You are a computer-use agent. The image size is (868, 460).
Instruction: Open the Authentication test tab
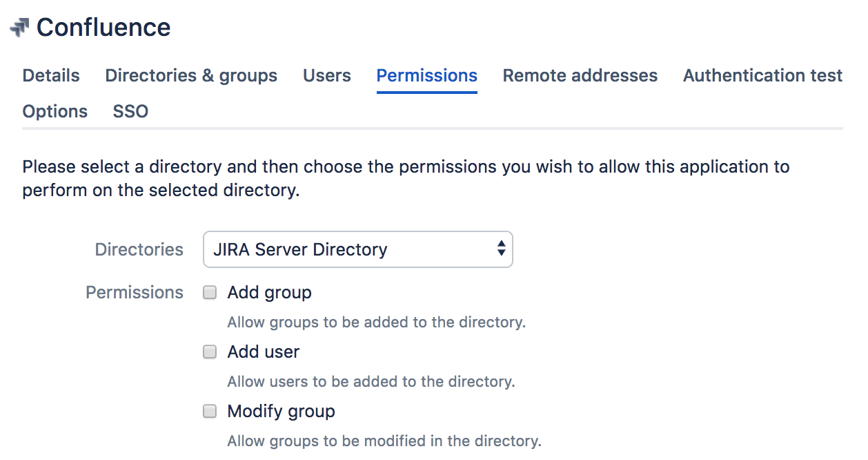coord(763,76)
